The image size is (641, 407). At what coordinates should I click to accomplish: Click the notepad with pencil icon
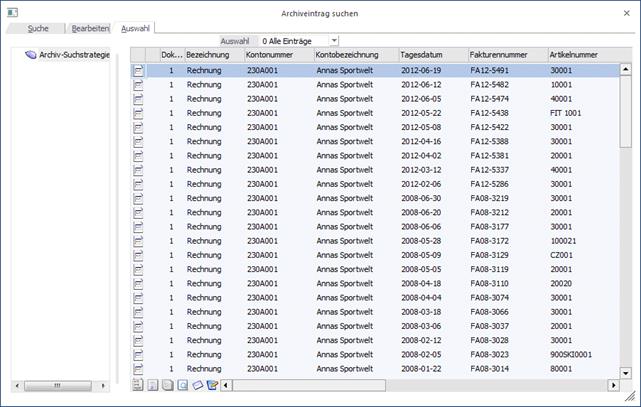211,385
